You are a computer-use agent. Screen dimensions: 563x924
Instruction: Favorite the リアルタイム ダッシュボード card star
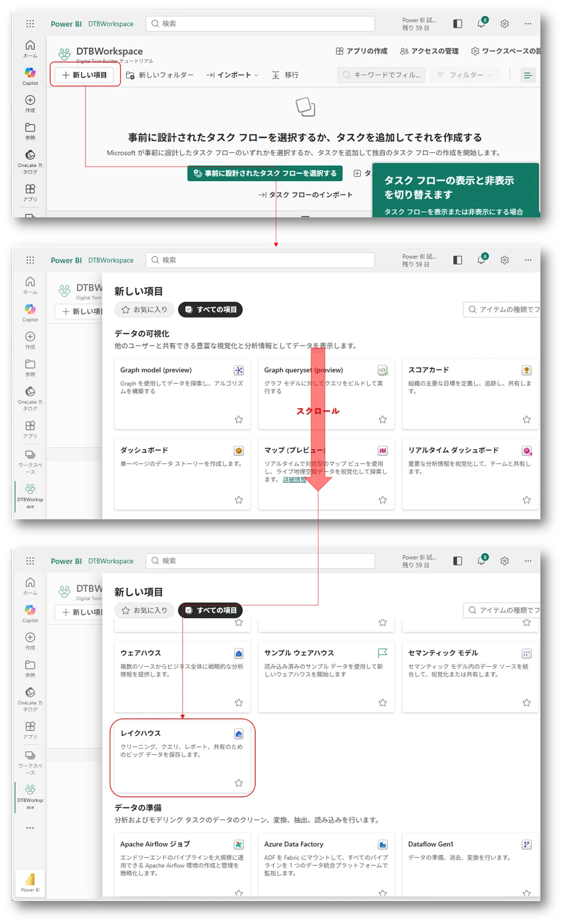point(527,500)
